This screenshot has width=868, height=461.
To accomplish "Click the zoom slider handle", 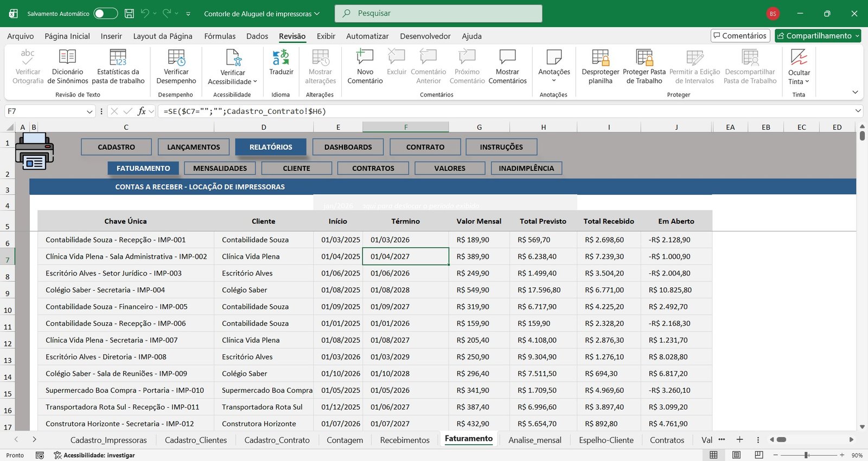I will 807,455.
